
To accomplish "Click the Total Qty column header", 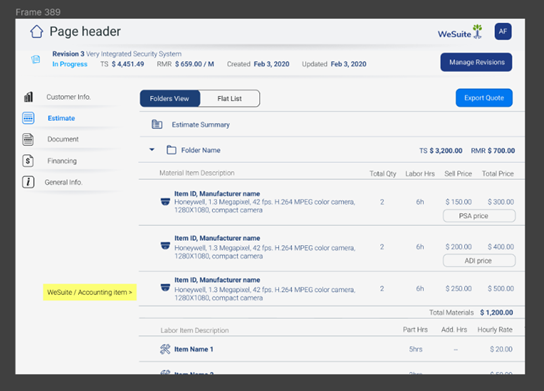I will pyautogui.click(x=383, y=173).
